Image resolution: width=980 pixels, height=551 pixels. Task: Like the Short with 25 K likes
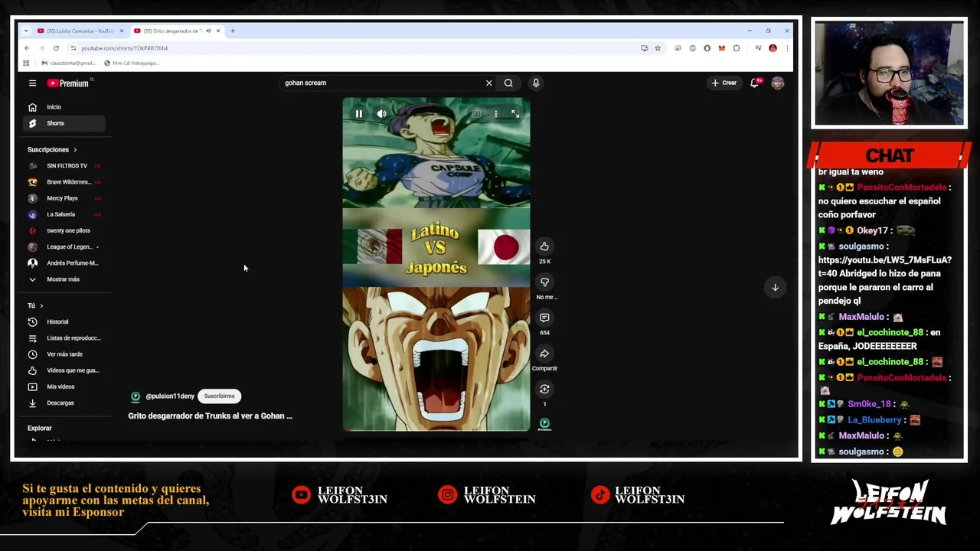[544, 246]
